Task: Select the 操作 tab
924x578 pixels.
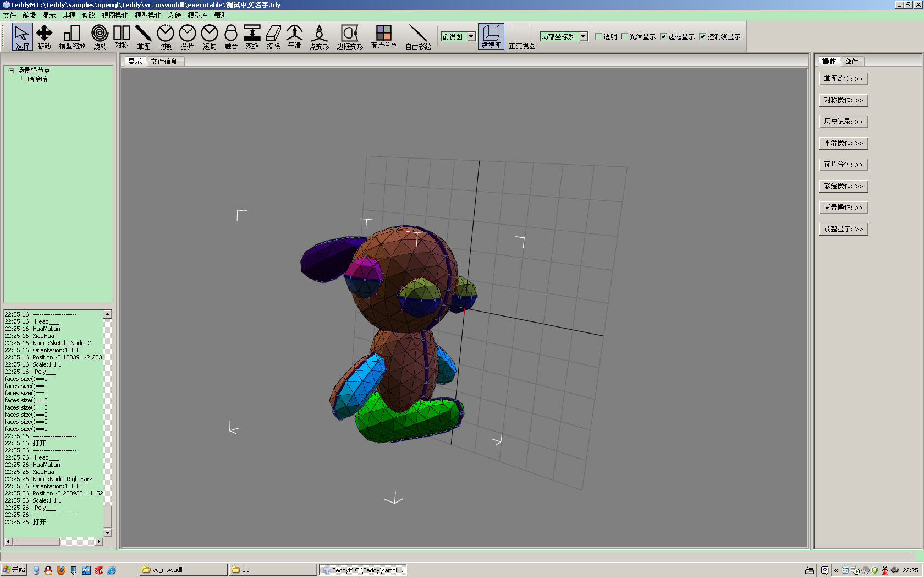Action: coord(829,61)
